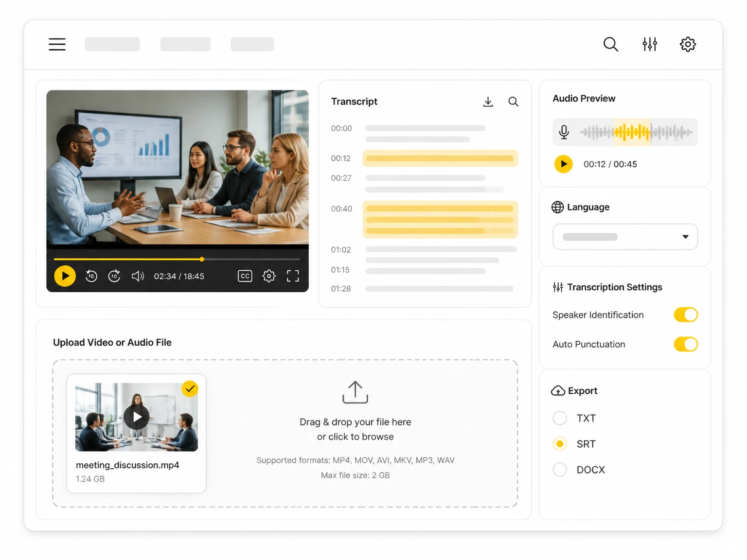Click the second placeholder tab in header
This screenshot has height=560, width=747.
coord(185,44)
